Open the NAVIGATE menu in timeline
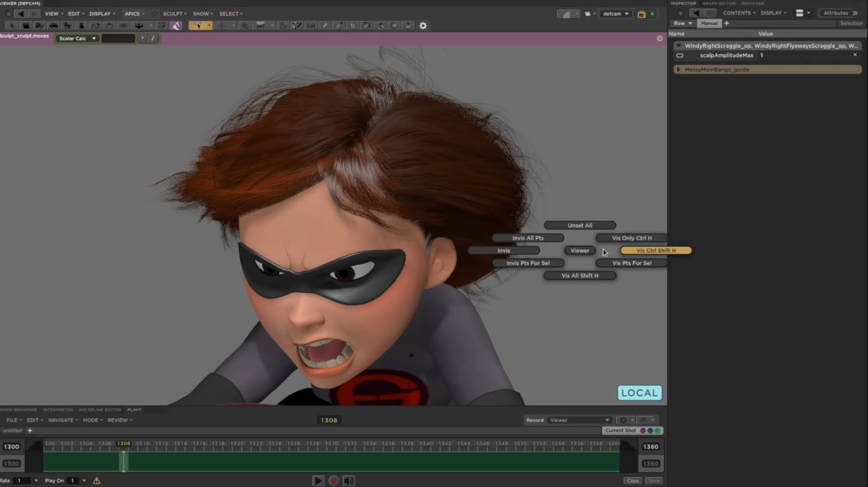The width and height of the screenshot is (868, 487). click(63, 420)
